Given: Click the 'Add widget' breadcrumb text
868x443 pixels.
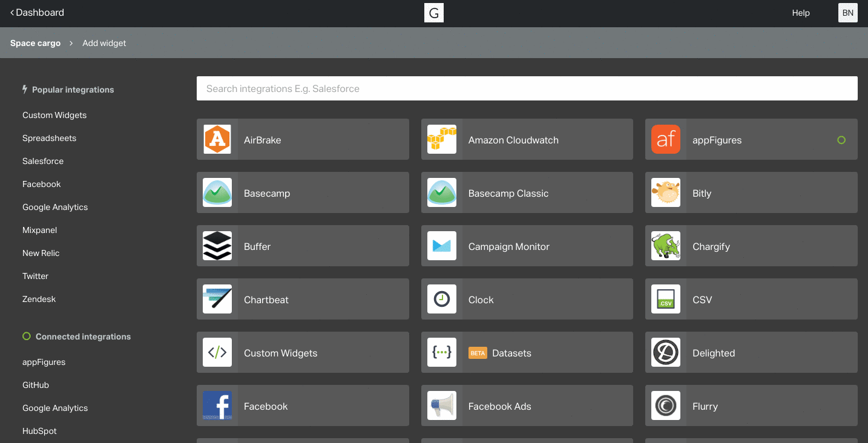Looking at the screenshot, I should (x=104, y=43).
